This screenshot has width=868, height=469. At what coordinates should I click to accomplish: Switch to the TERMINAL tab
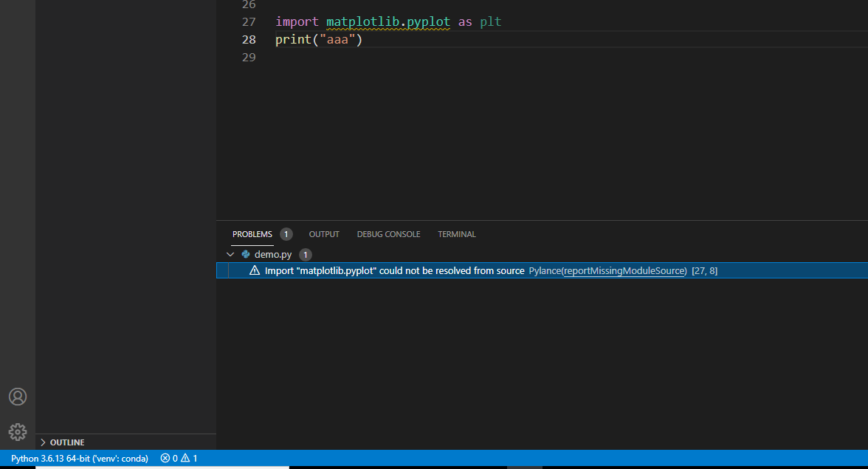457,234
